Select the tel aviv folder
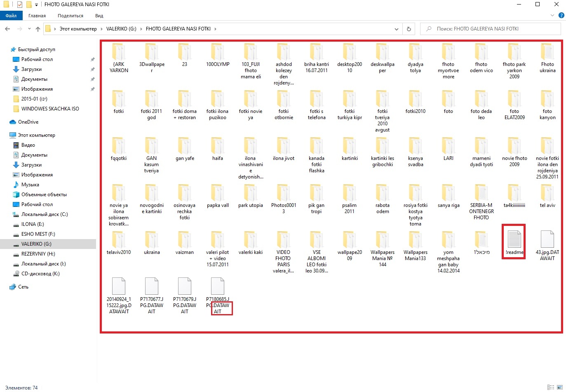Image resolution: width=566 pixels, height=392 pixels. [x=547, y=196]
